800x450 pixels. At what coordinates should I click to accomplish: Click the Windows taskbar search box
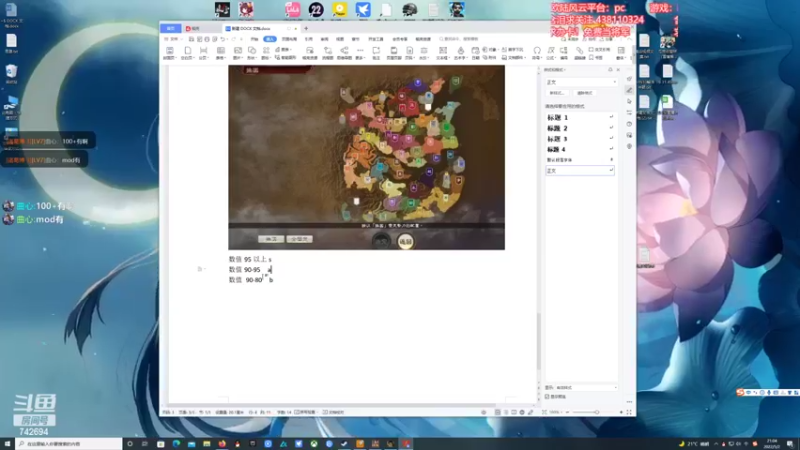69,444
